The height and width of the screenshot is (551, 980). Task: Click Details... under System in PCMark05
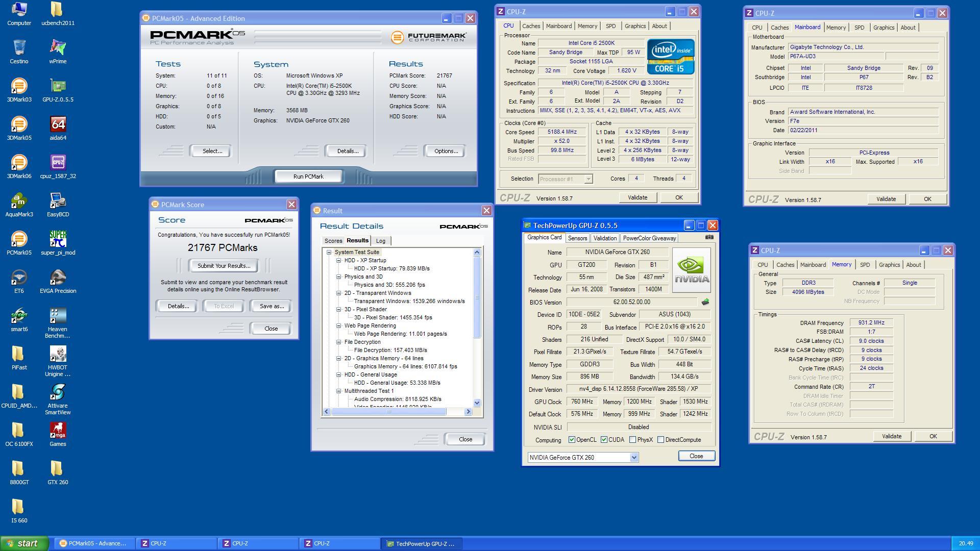347,151
